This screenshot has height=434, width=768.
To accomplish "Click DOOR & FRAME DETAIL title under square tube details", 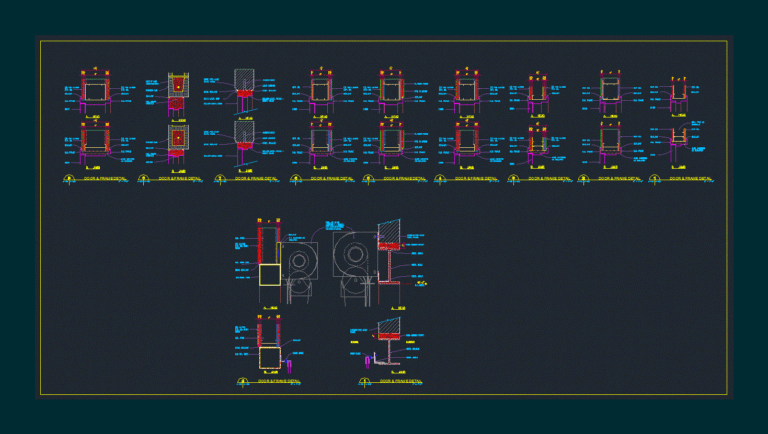I will [279, 381].
